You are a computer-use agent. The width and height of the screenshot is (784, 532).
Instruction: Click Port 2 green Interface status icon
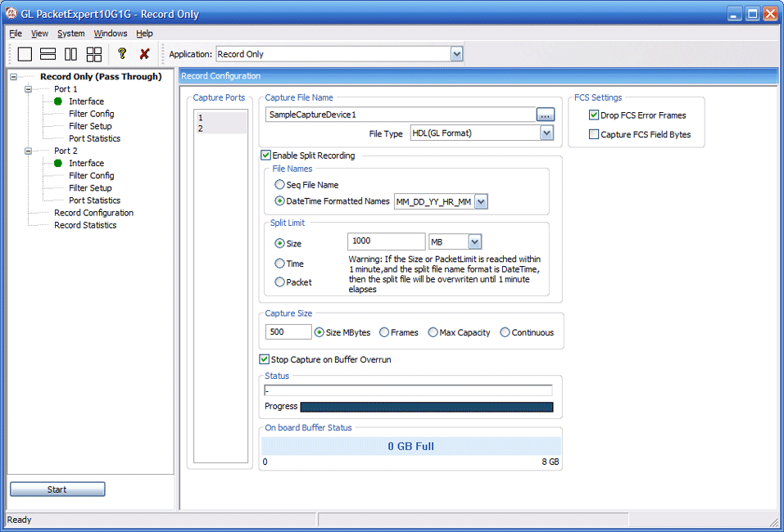tap(58, 164)
